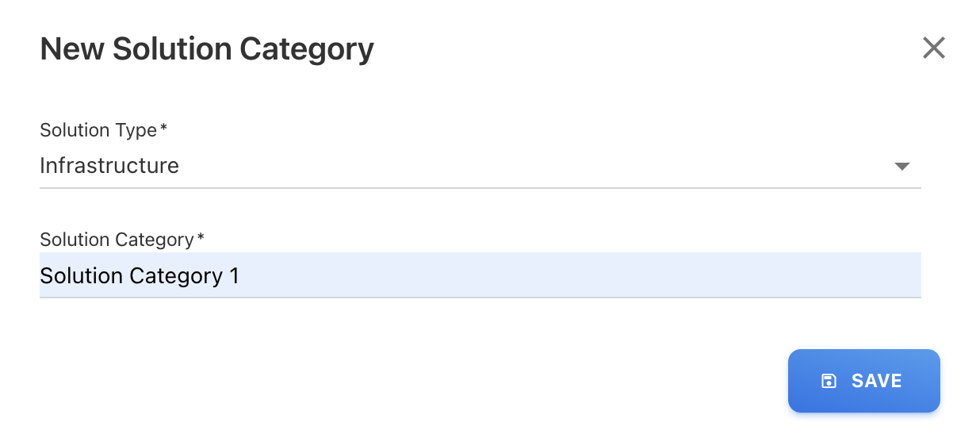Place cursor in 'Solution Category 1' text
This screenshot has height=438, width=980.
point(139,276)
